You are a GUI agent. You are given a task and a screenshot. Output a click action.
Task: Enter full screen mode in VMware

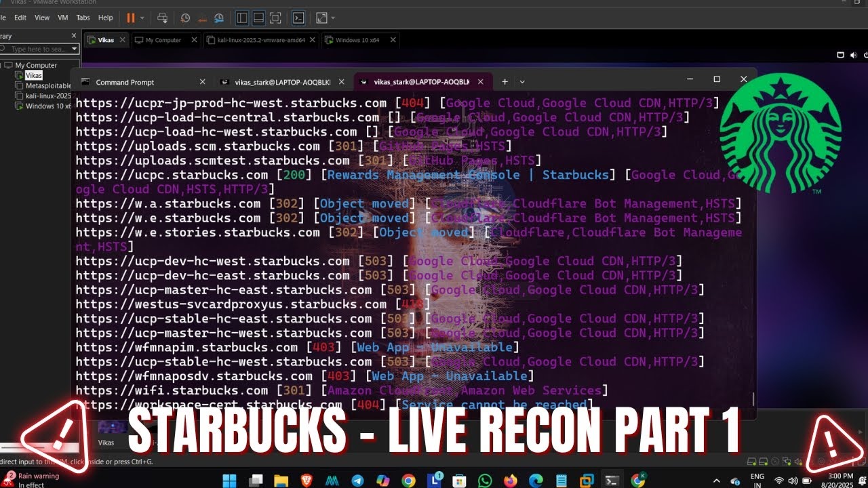[x=275, y=18]
